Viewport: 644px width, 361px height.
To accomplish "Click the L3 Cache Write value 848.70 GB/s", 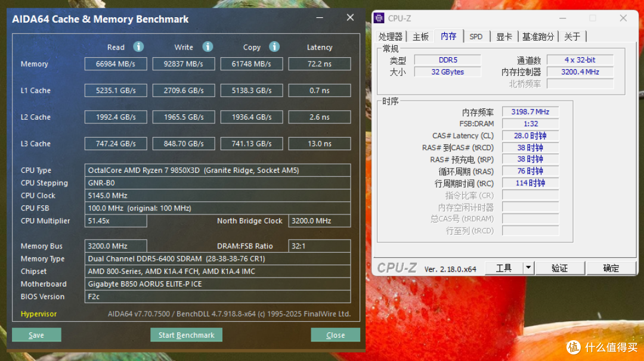I will point(184,144).
